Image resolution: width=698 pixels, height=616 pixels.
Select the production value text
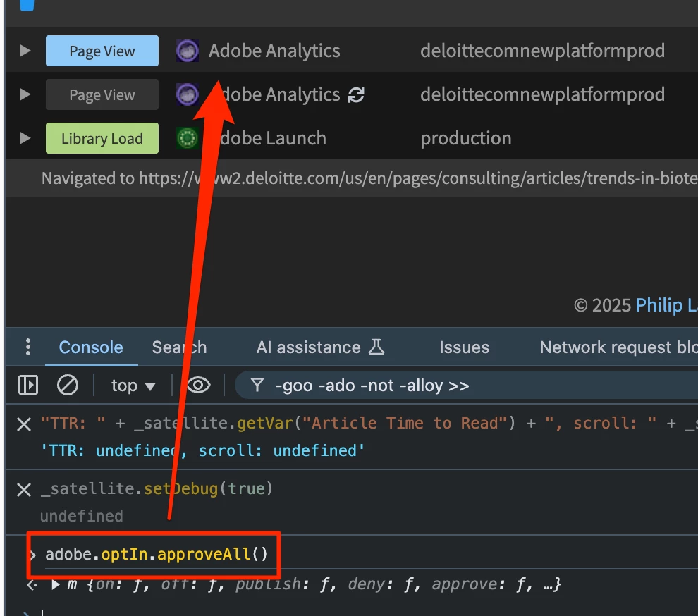click(x=465, y=138)
